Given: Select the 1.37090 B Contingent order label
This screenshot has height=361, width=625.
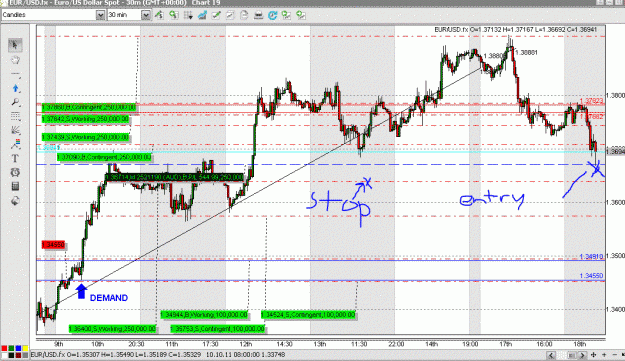Looking at the screenshot, I should 104,157.
